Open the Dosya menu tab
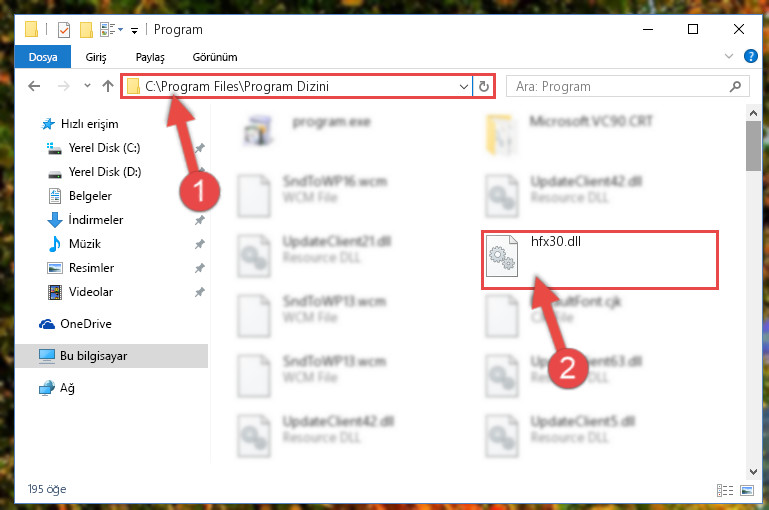Image resolution: width=769 pixels, height=510 pixels. click(x=43, y=57)
